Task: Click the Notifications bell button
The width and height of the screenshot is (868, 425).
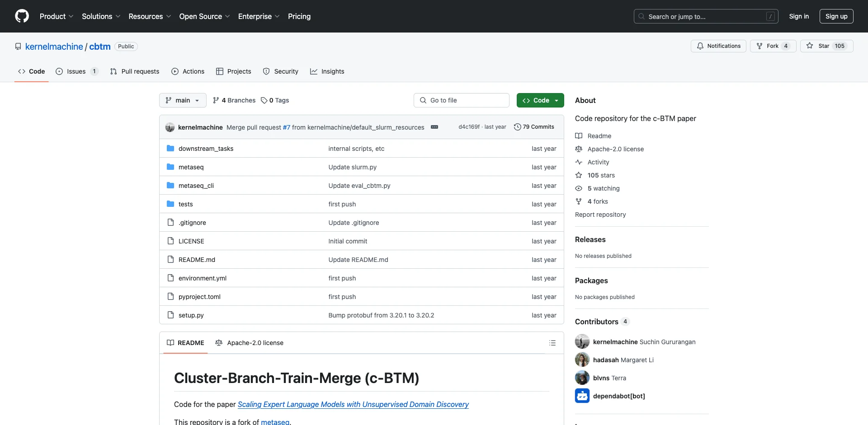Action: 718,46
